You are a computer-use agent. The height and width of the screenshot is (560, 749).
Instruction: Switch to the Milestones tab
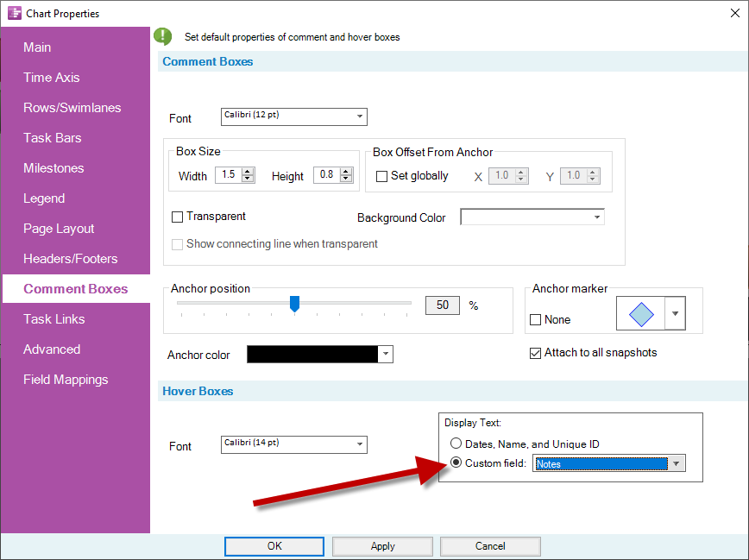click(x=53, y=168)
